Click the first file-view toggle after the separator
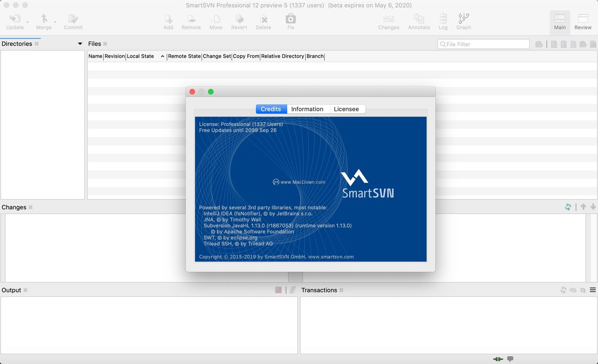The image size is (598, 364). 554,44
